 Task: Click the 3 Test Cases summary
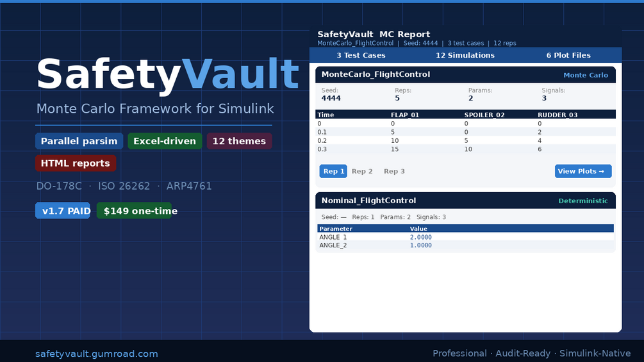point(361,55)
